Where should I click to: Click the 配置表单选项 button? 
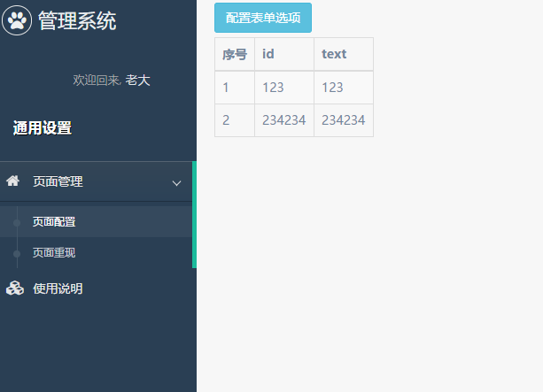coord(263,18)
